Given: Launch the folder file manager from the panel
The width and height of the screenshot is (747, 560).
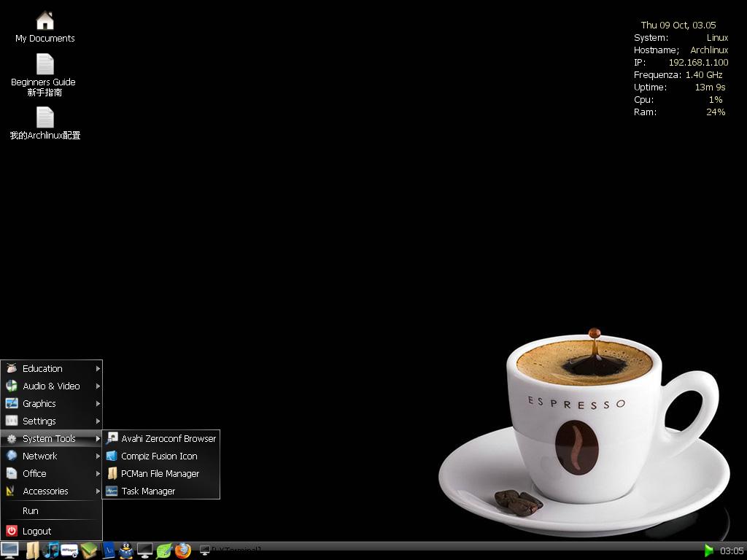Looking at the screenshot, I should [x=32, y=551].
